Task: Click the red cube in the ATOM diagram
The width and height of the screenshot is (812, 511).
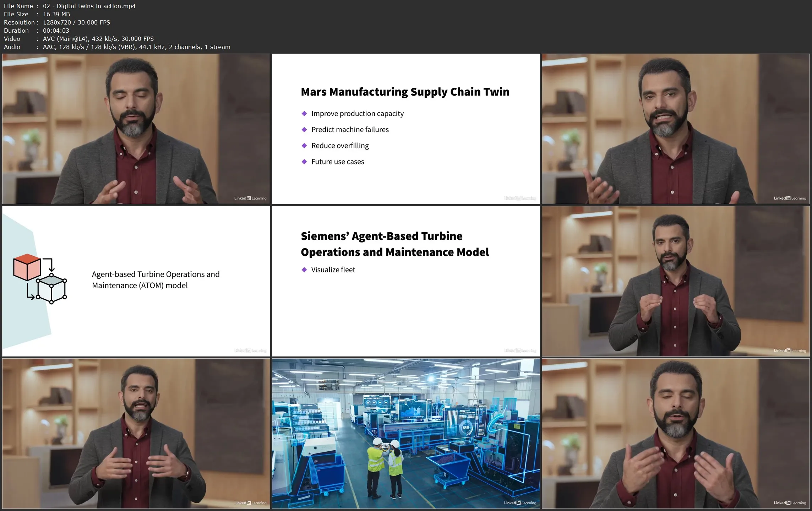Action: (x=27, y=267)
